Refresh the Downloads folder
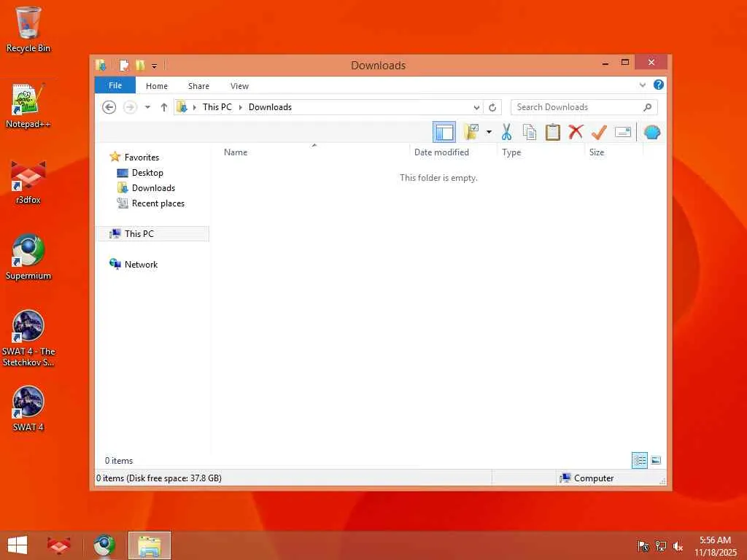The height and width of the screenshot is (560, 747). (x=492, y=108)
